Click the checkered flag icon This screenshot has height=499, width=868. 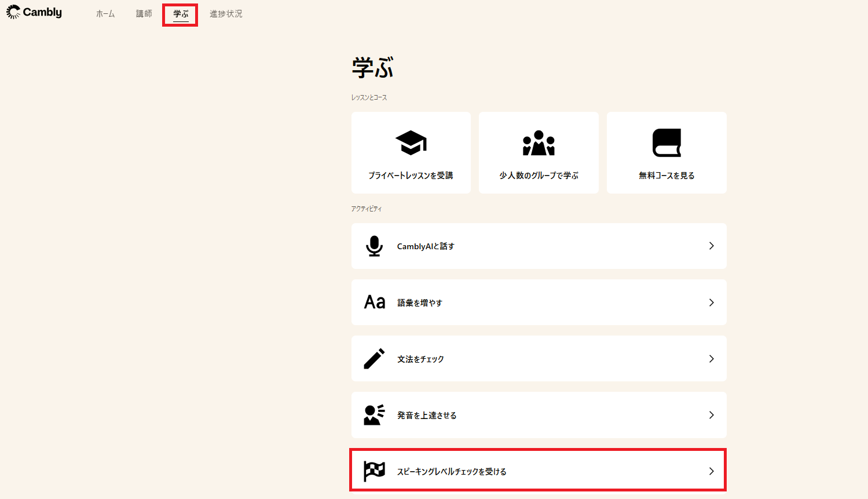point(374,471)
